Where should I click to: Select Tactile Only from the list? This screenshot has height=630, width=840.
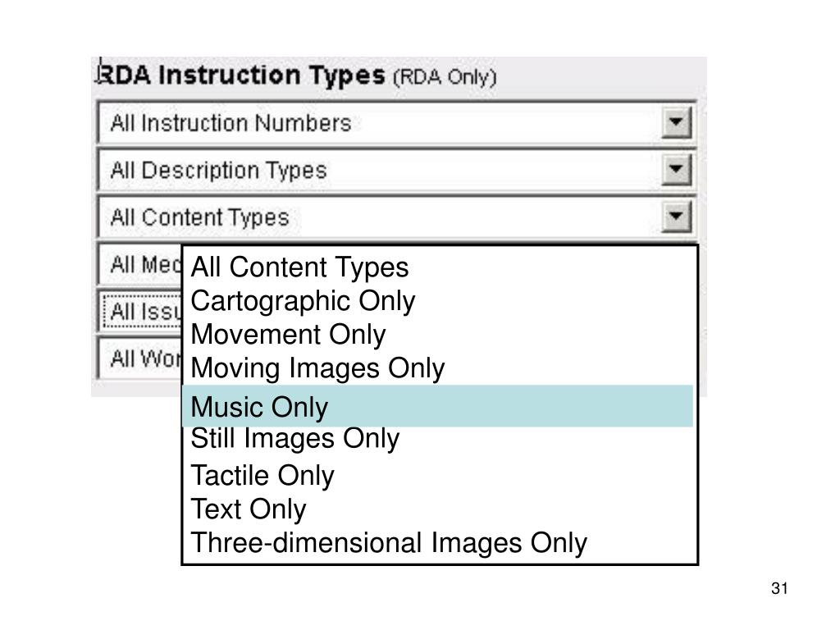[x=262, y=476]
